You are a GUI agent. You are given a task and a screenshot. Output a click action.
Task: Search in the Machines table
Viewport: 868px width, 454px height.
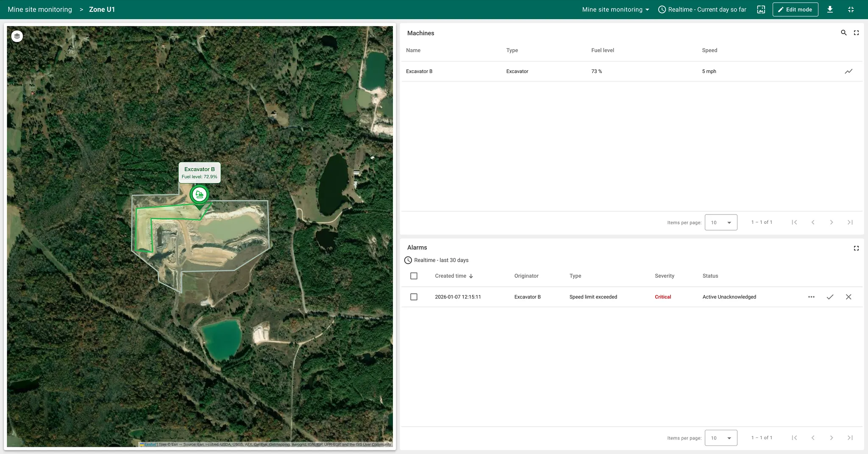tap(843, 33)
